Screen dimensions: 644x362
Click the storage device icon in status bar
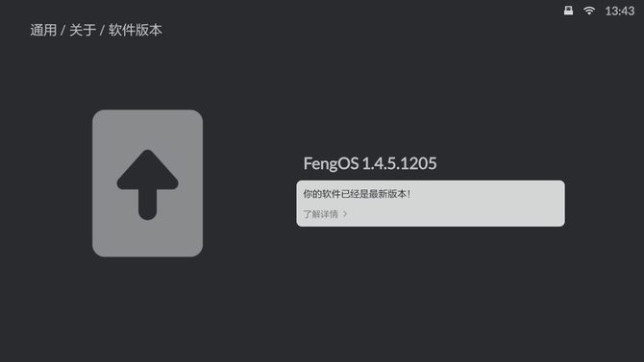point(568,11)
